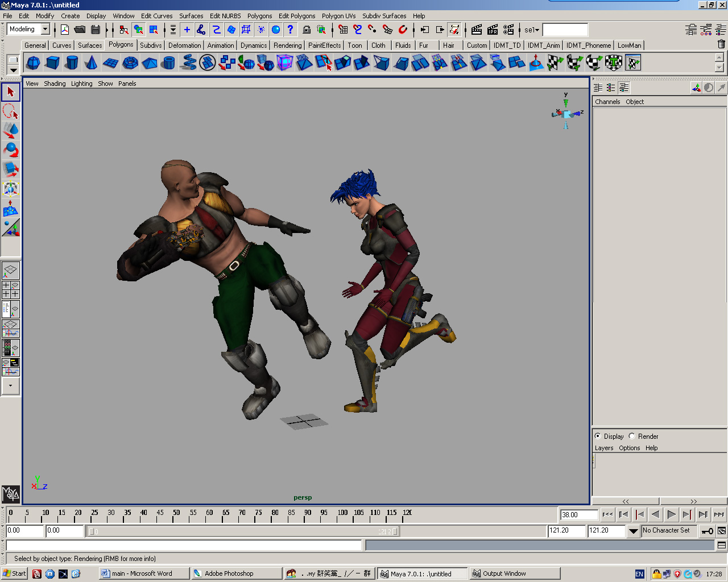Click the range slider bar
The image size is (728, 582).
[243, 531]
